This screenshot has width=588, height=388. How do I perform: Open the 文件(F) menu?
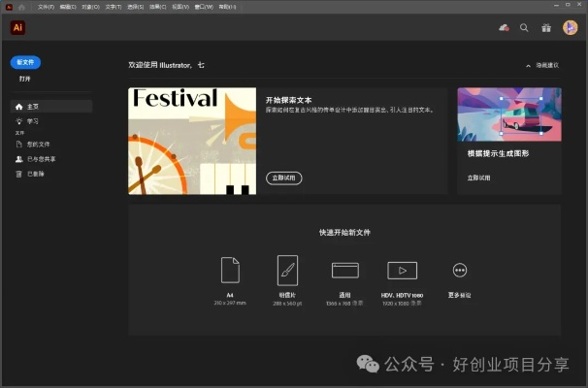click(46, 6)
